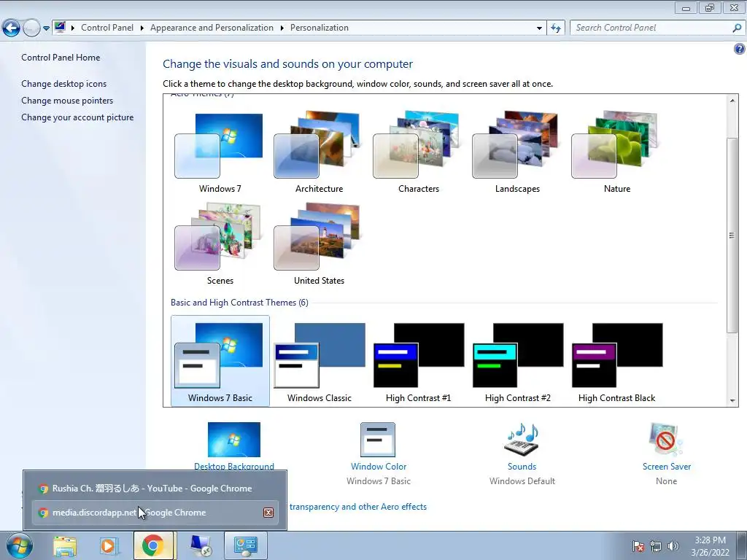747x560 pixels.
Task: Click Appearance and Personalization breadcrumb
Action: [212, 28]
